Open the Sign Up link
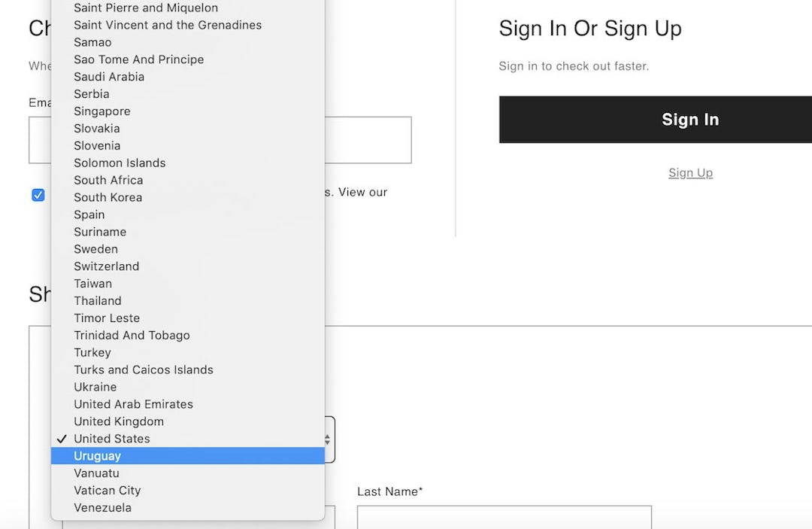812x529 pixels. point(690,172)
